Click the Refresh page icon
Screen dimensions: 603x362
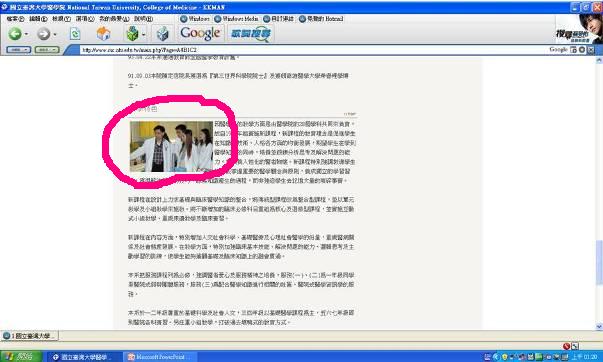[75, 34]
